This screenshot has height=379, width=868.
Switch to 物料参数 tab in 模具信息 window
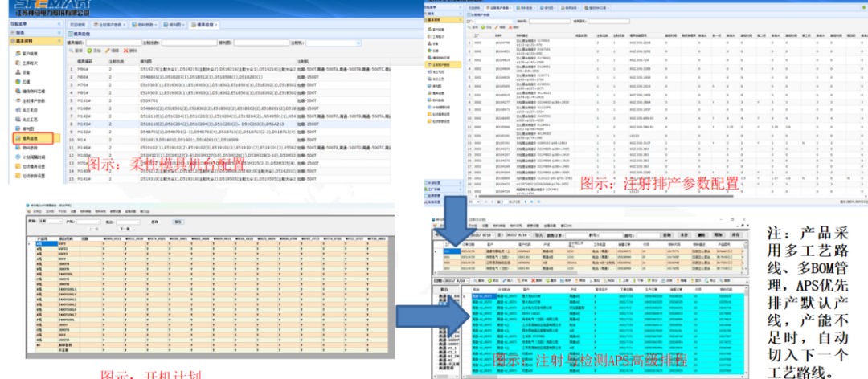tap(145, 25)
